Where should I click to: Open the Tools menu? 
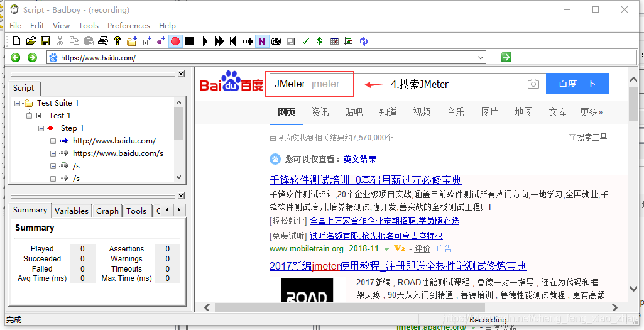pyautogui.click(x=89, y=26)
